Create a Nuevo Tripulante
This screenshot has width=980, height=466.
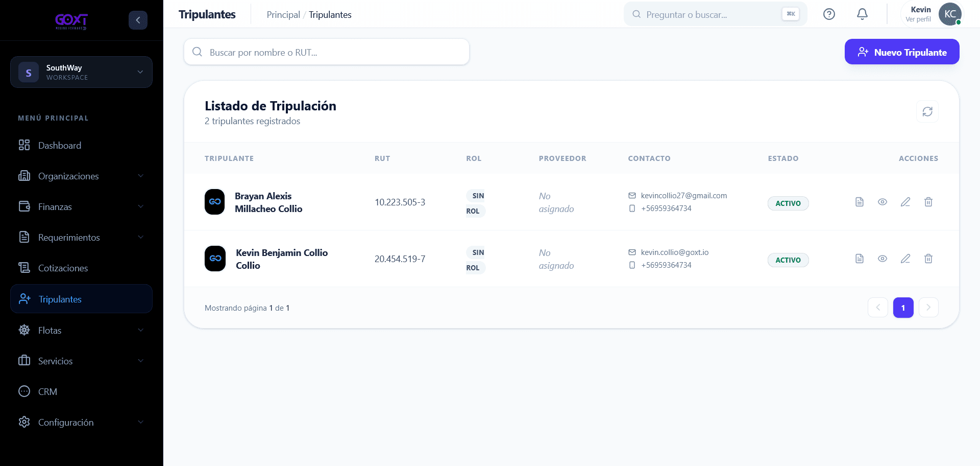click(x=902, y=52)
